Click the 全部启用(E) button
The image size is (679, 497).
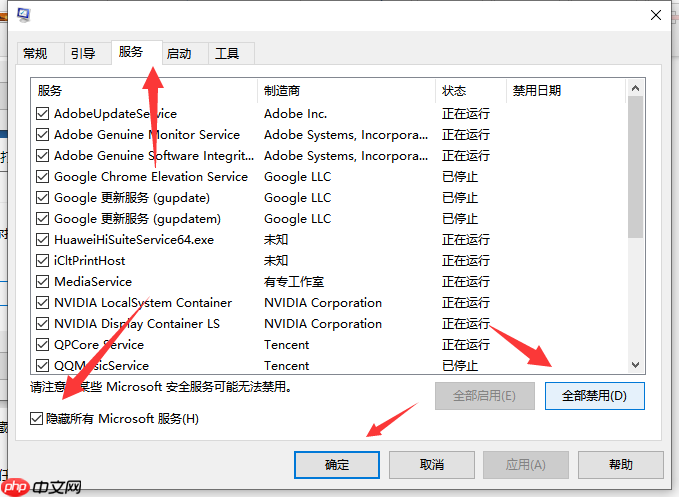pyautogui.click(x=485, y=396)
